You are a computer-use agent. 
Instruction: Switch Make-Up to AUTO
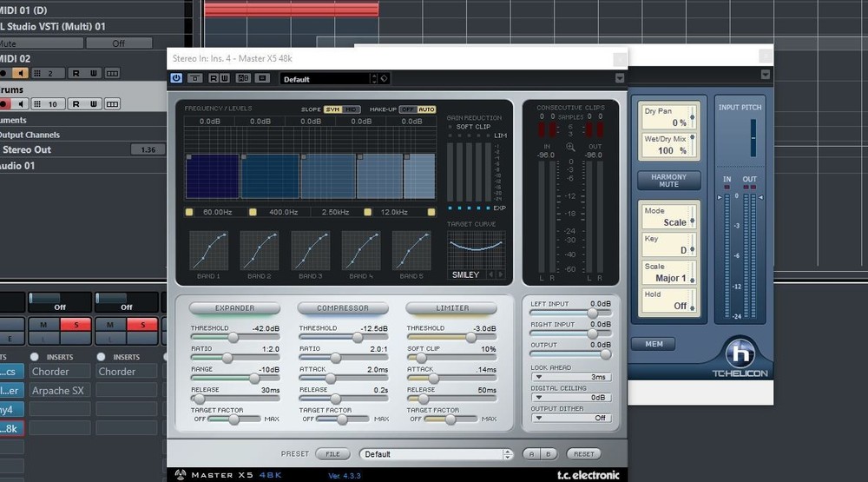pyautogui.click(x=426, y=109)
